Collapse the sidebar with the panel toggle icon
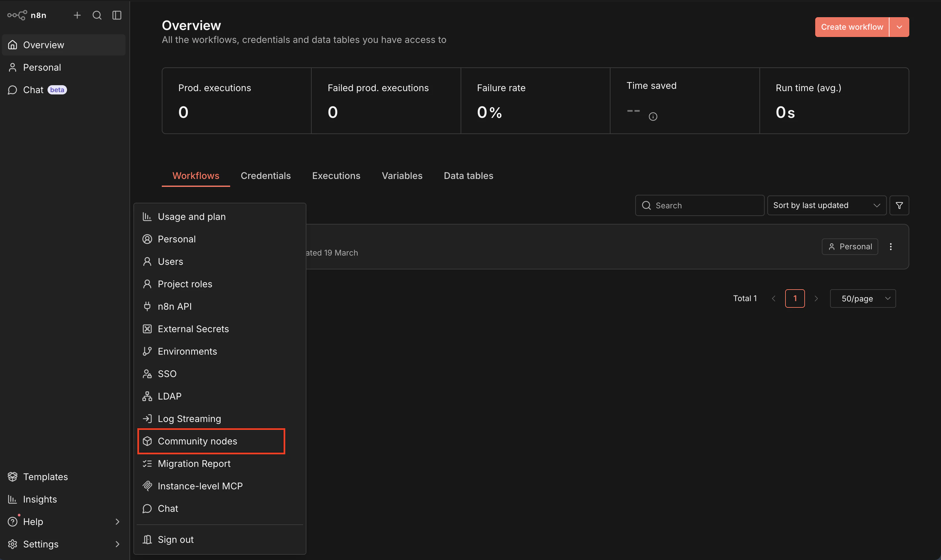Screen dimensions: 941x560 point(117,16)
